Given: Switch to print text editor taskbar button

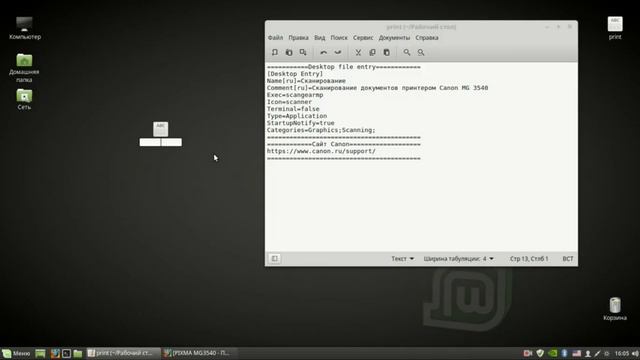Looking at the screenshot, I should (123, 353).
